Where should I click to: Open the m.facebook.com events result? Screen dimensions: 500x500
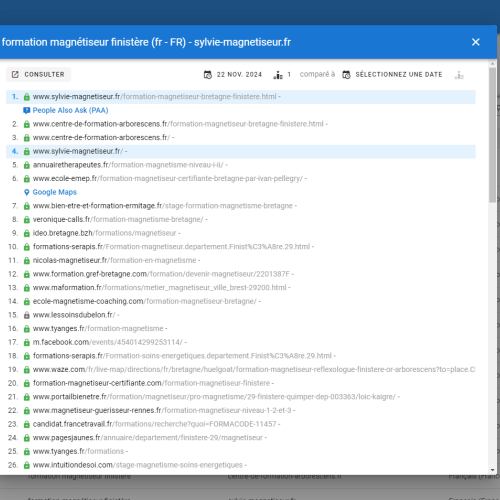[108, 342]
